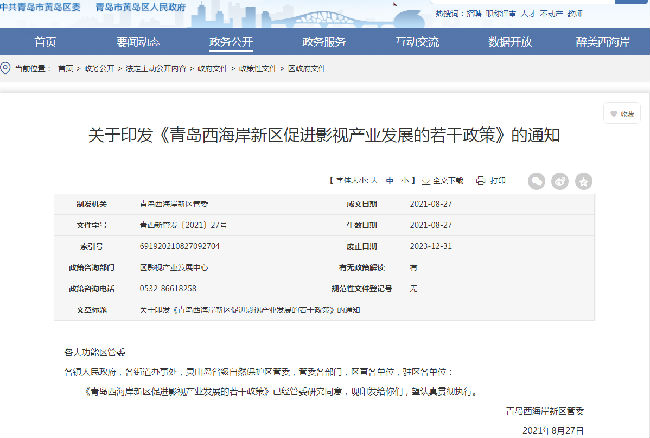Click the download icon beside 全文下载
Screen dimensions: 650x438
pos(426,181)
